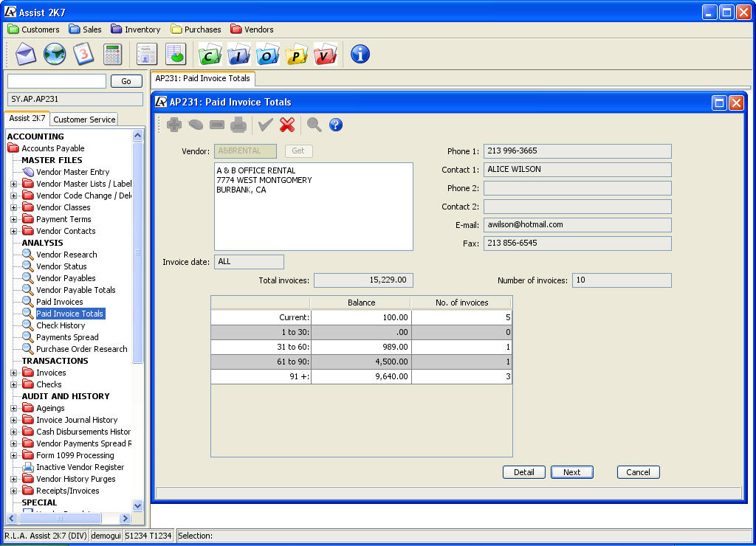This screenshot has height=546, width=756.
Task: Click the search field beside Go
Action: click(57, 81)
